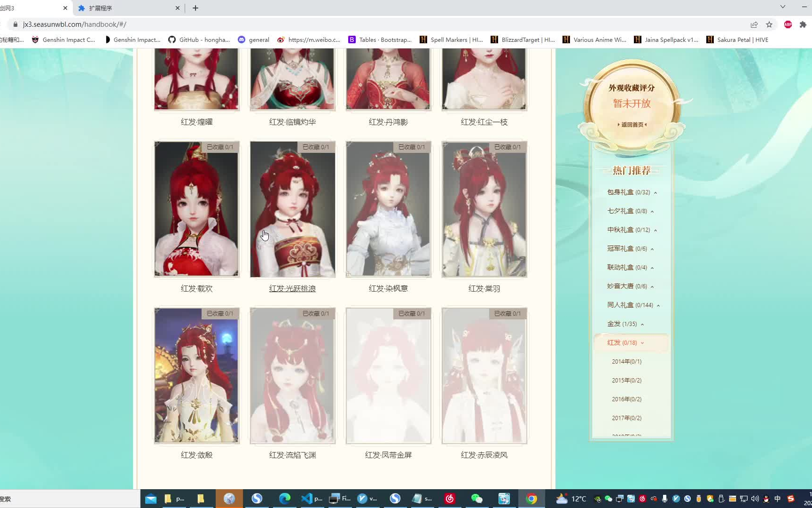Open the 红发·流焰飞渊 card image
812x508 pixels.
pos(292,376)
